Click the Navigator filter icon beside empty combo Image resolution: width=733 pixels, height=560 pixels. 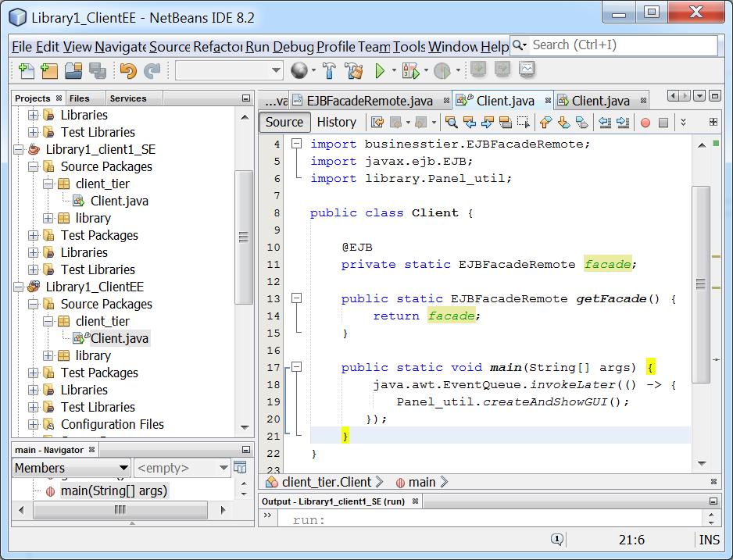tap(240, 468)
